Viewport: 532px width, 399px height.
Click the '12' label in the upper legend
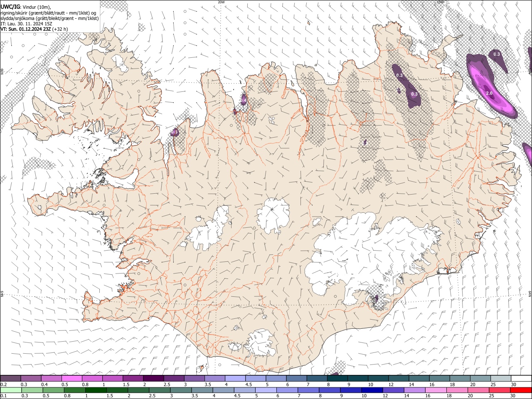[391, 384]
